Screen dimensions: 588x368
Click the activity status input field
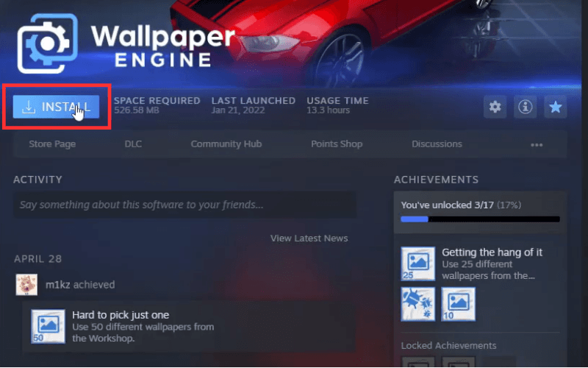(x=185, y=205)
